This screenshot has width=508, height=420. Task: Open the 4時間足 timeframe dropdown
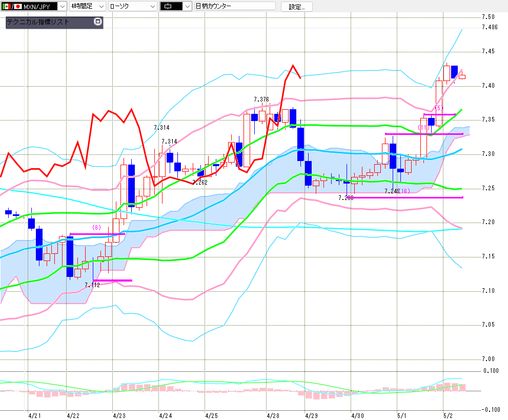88,6
